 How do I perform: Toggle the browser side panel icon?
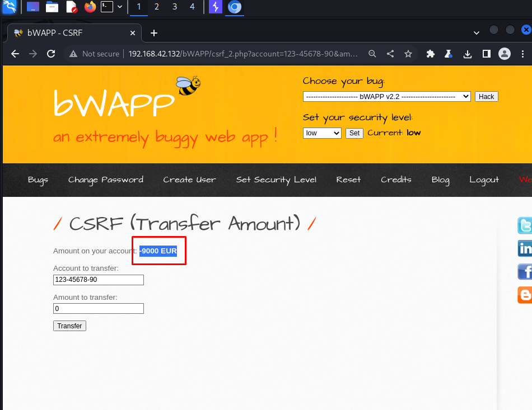coord(487,54)
